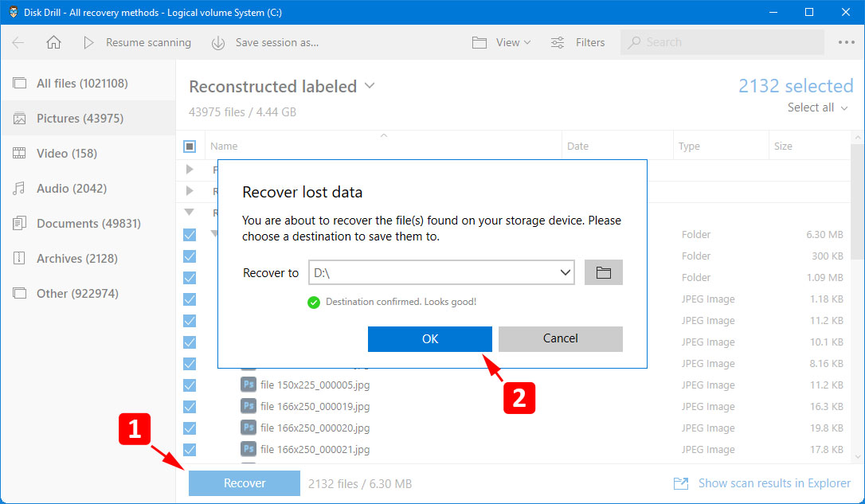Click the Save session download icon
Screen dimensions: 865x504
[x=218, y=42]
